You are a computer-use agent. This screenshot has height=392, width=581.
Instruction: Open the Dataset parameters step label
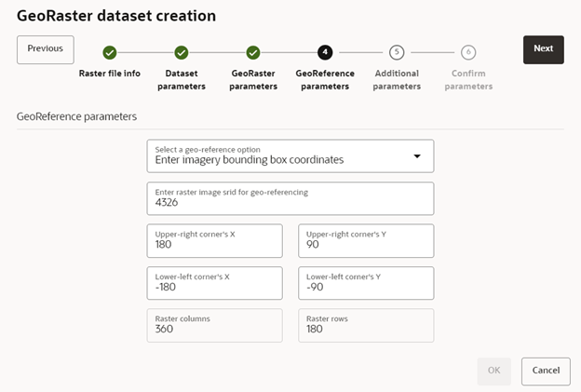(x=182, y=80)
